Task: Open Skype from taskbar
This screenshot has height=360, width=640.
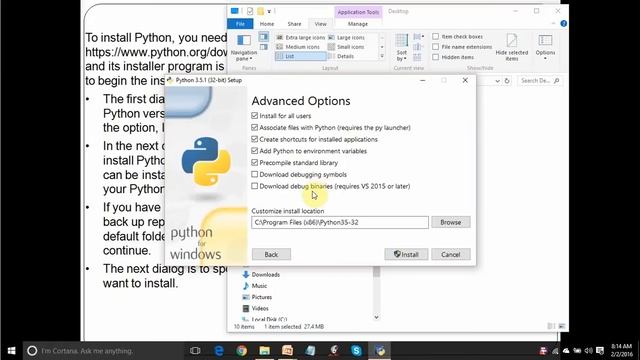Action: [x=356, y=351]
